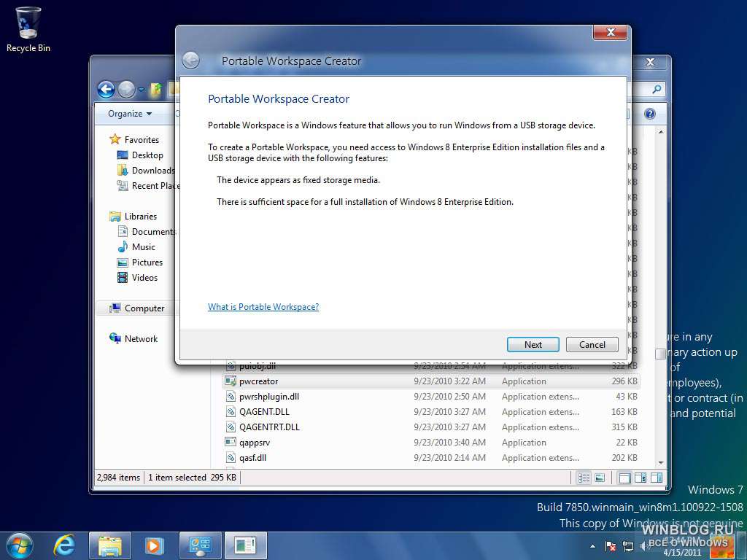Viewport: 747px width, 560px height.
Task: Click the Videos filmstrip icon
Action: pos(123,277)
